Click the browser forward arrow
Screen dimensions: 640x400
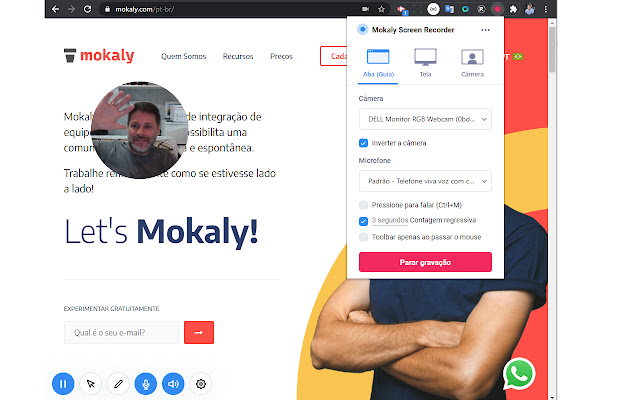(71, 9)
